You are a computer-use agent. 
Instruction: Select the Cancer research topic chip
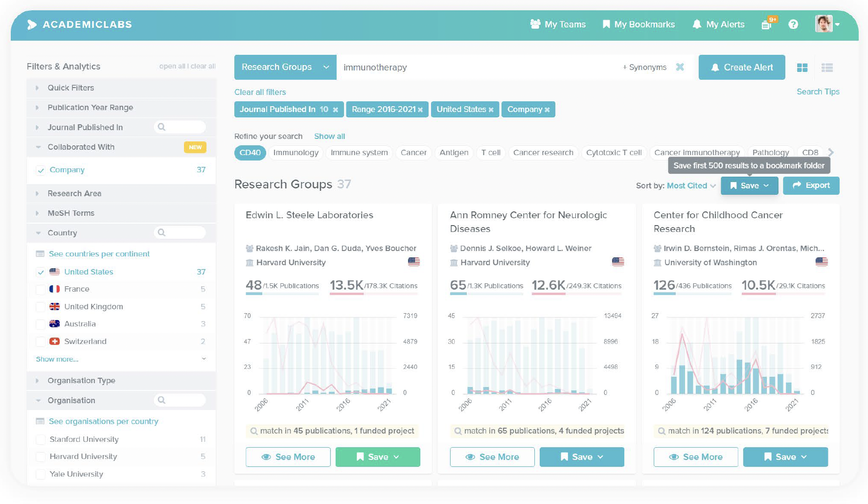543,153
